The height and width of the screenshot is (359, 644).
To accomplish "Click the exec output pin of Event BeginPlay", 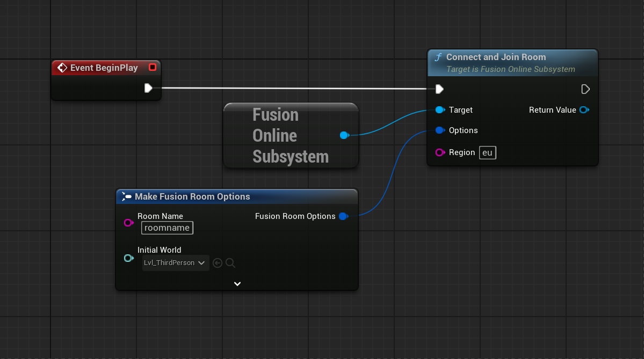I will tap(149, 89).
